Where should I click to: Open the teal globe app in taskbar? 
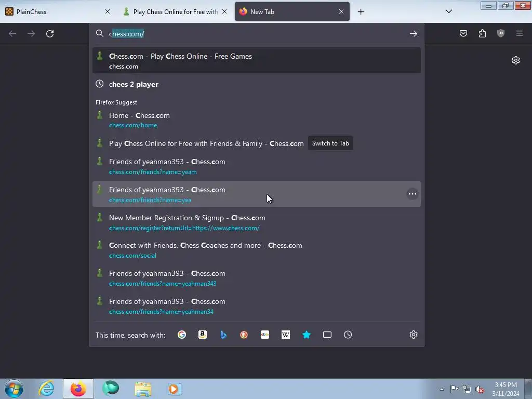[111, 389]
